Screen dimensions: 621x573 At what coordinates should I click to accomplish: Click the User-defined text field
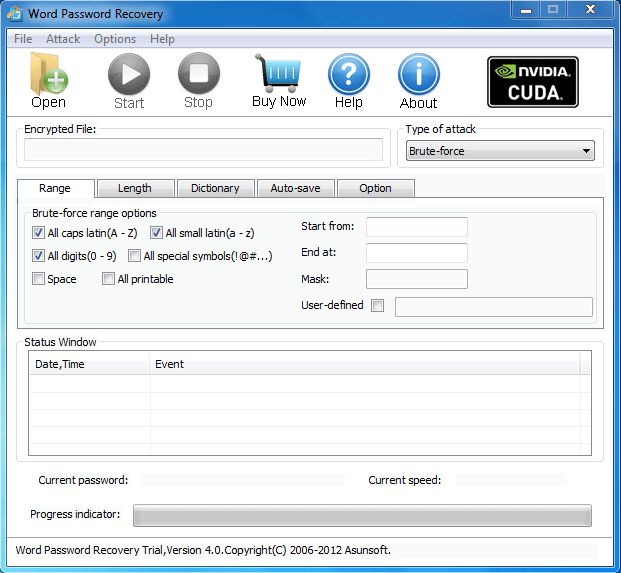coord(494,307)
